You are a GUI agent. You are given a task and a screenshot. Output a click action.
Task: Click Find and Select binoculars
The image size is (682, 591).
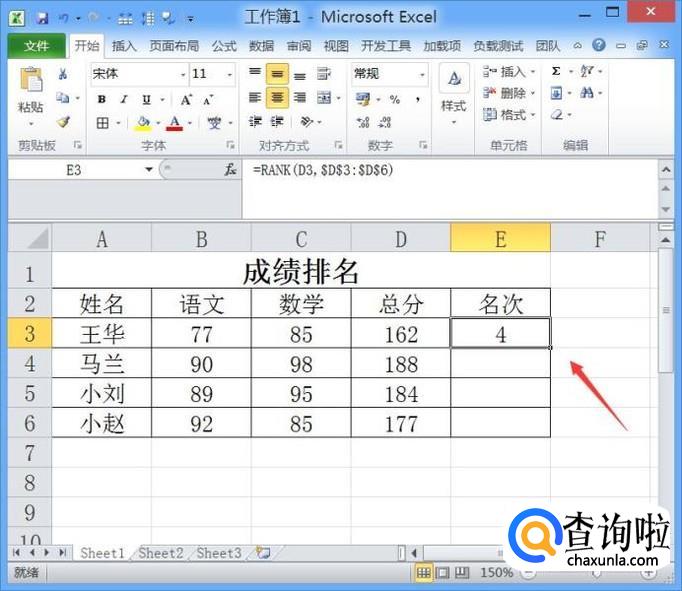point(587,93)
